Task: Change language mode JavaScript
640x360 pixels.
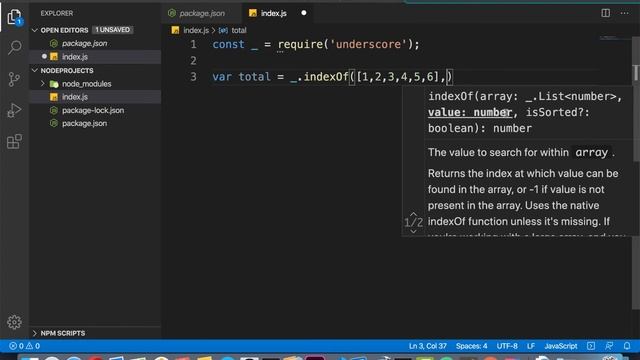Action: tap(561, 346)
